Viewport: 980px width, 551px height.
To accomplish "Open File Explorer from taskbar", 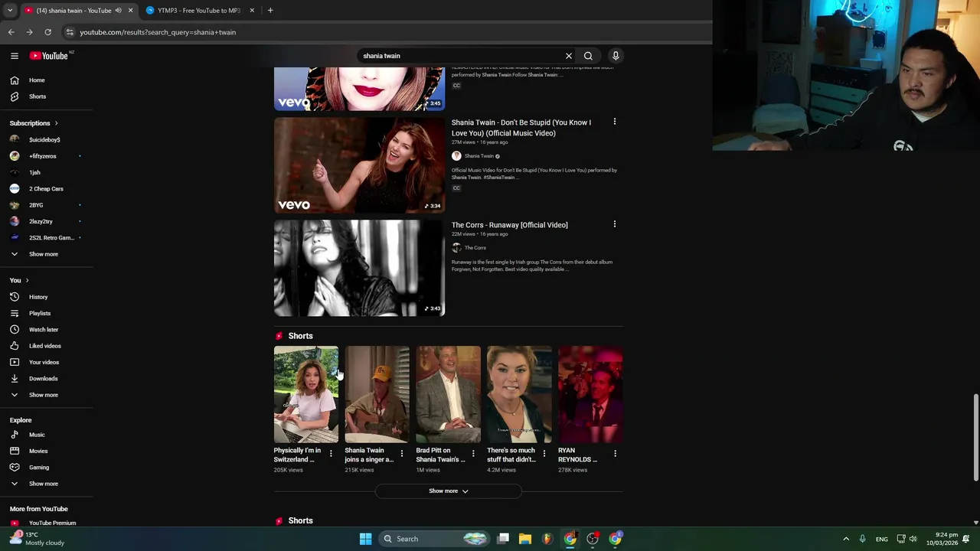I will tap(525, 539).
